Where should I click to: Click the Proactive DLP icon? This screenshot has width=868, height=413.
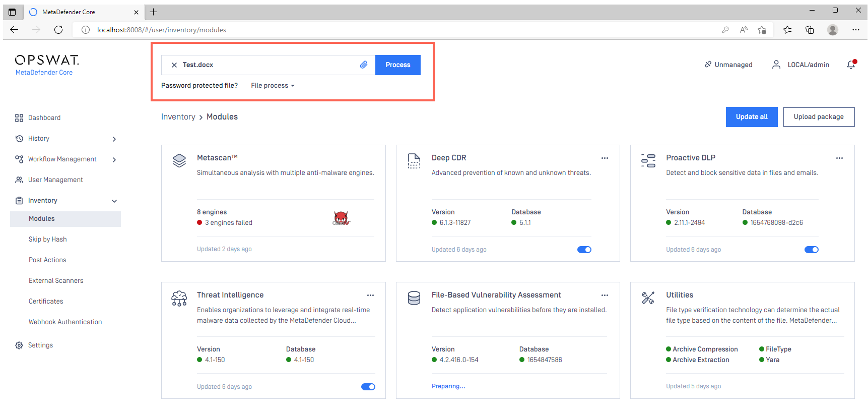tap(648, 161)
